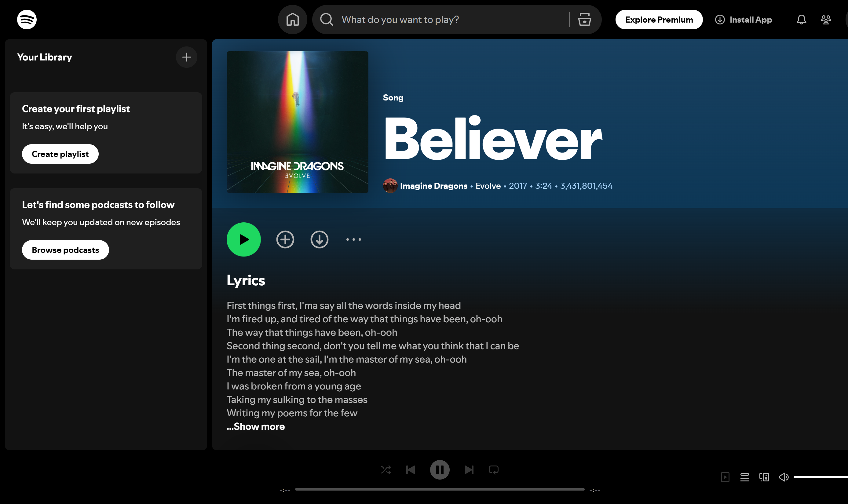
Task: Toggle Now Playing view icon
Action: click(725, 477)
